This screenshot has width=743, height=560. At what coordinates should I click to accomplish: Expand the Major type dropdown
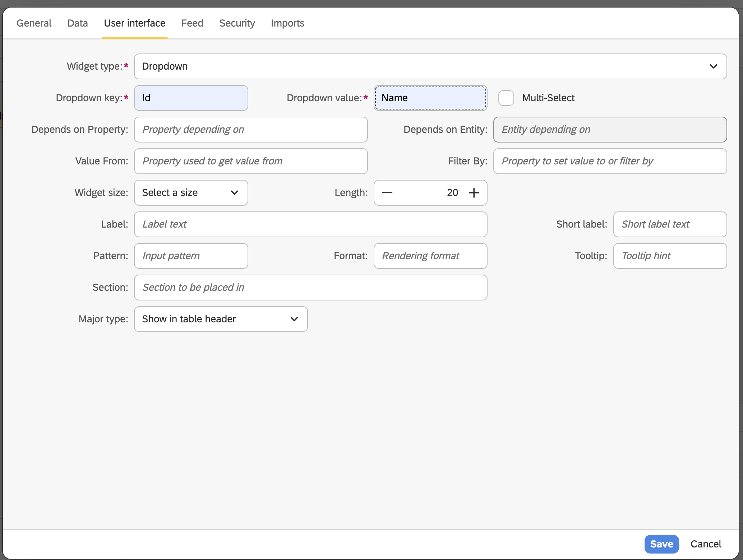pos(221,319)
